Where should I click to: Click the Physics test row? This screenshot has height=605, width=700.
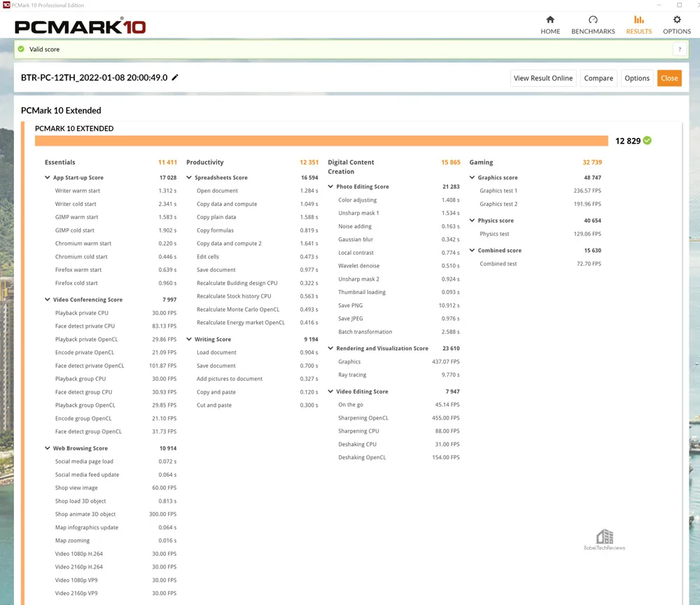(540, 234)
